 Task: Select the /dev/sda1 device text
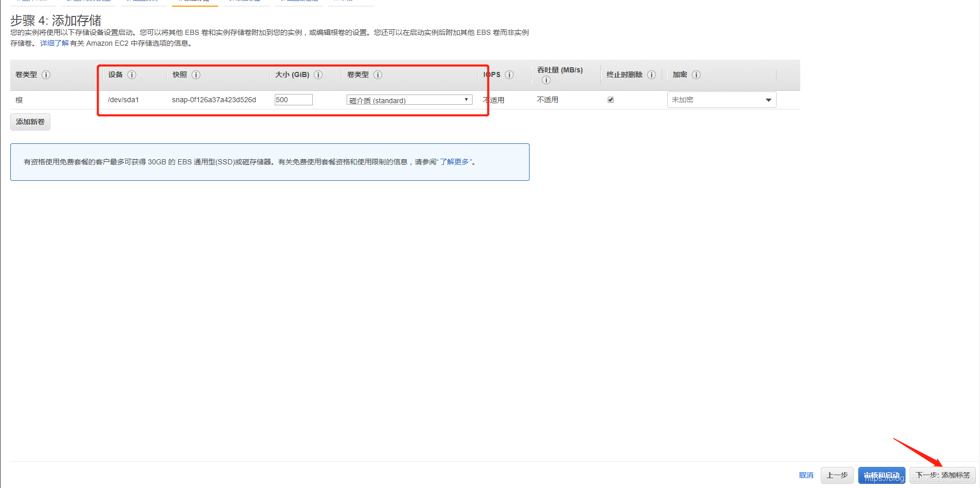tap(123, 100)
